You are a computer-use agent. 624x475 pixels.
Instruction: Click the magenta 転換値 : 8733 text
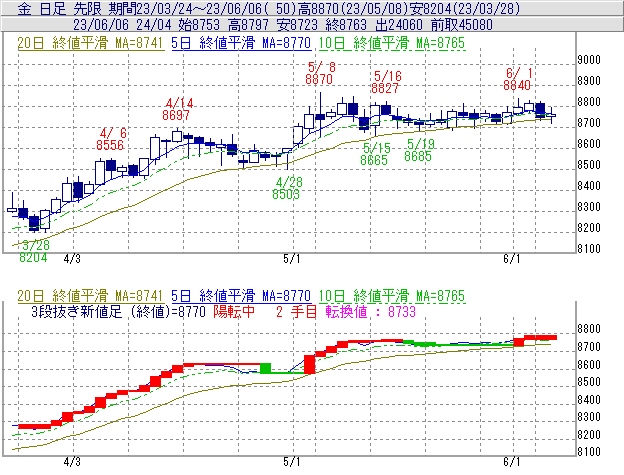click(370, 311)
